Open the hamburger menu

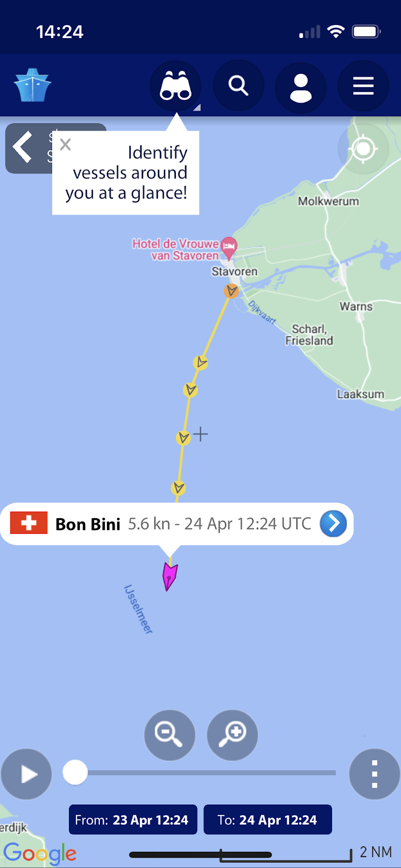click(x=363, y=86)
